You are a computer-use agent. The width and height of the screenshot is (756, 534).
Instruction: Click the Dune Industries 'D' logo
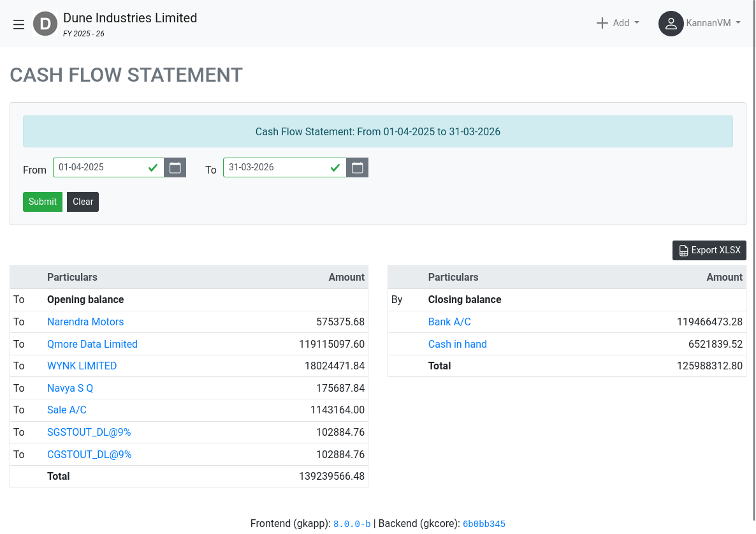coord(45,24)
